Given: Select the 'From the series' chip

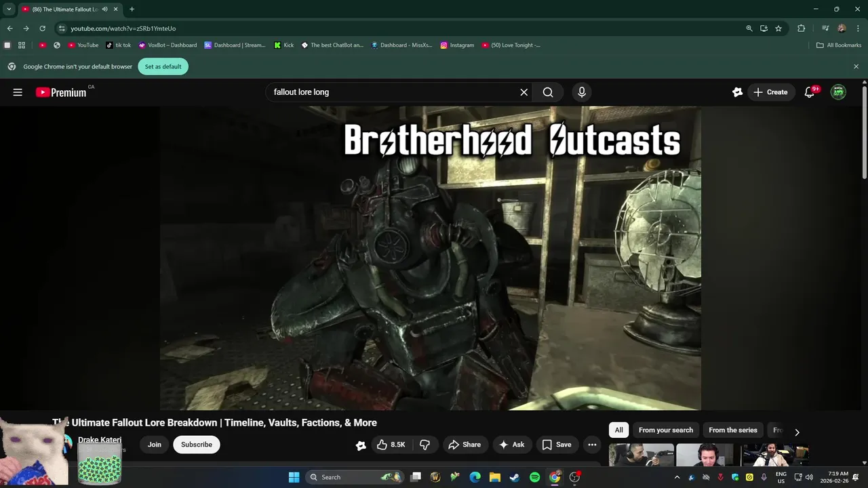Looking at the screenshot, I should (733, 430).
